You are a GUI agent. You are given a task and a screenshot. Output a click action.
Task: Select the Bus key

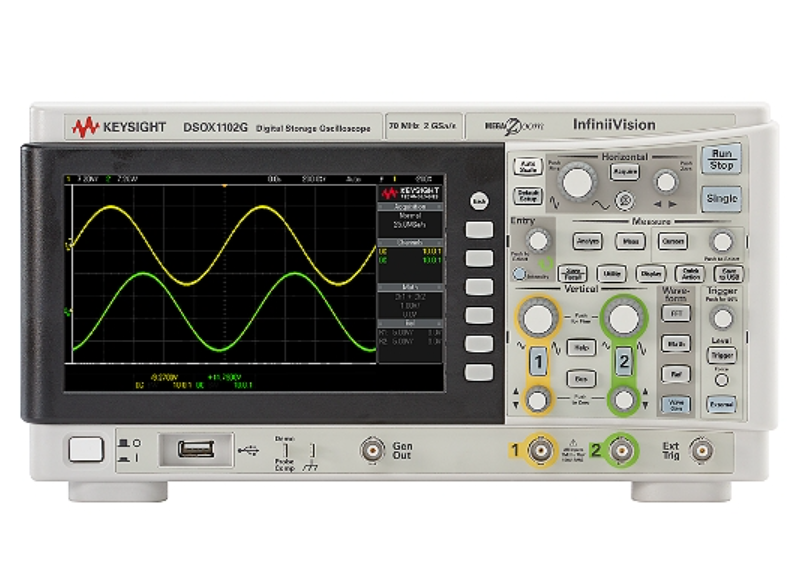[581, 379]
